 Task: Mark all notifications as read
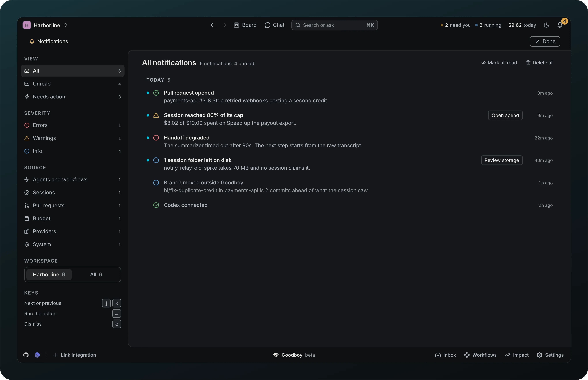coord(499,63)
